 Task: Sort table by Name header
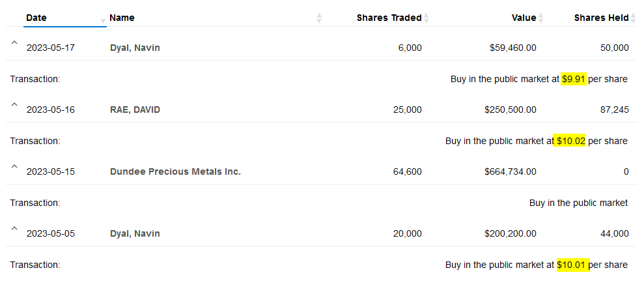click(x=122, y=18)
